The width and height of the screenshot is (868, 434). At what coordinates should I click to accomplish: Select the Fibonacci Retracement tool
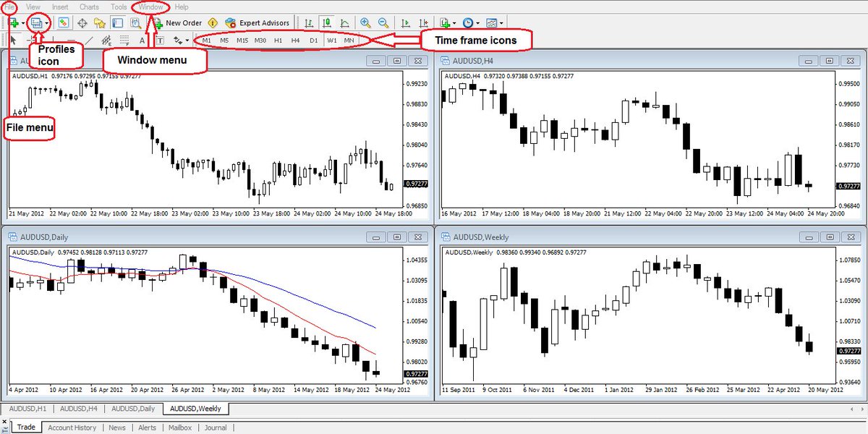click(x=124, y=40)
